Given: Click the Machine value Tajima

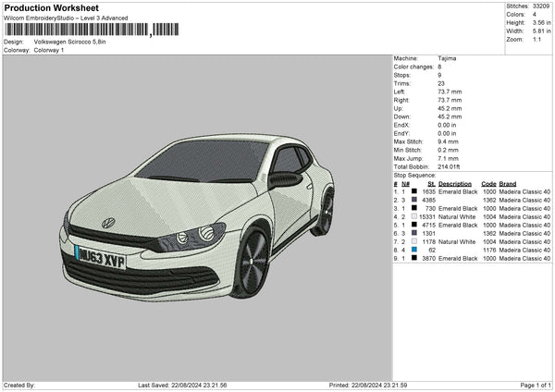Looking at the screenshot, I should (x=447, y=58).
